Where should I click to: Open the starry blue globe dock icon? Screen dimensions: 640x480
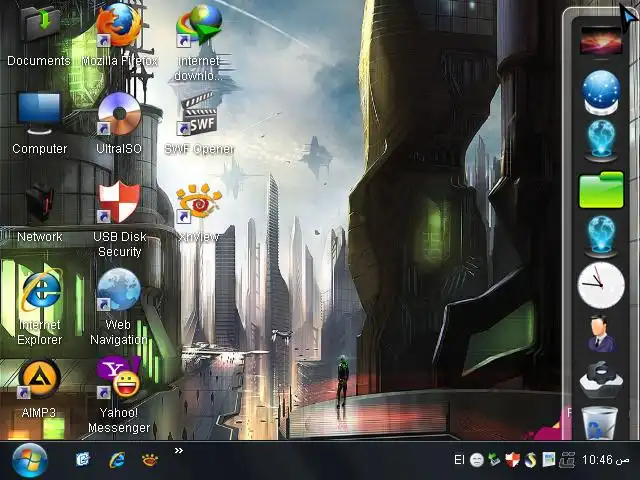[x=601, y=92]
